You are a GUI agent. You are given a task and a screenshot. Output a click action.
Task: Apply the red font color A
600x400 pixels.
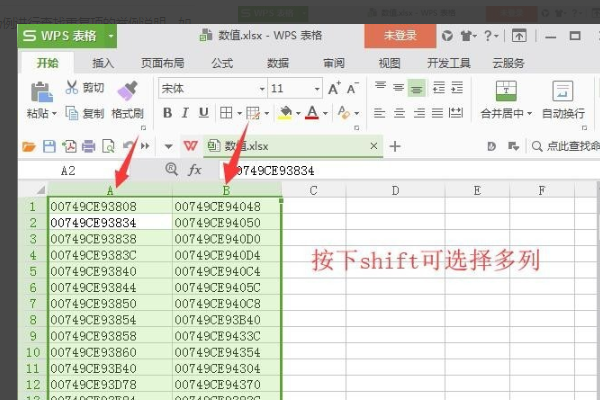(312, 113)
